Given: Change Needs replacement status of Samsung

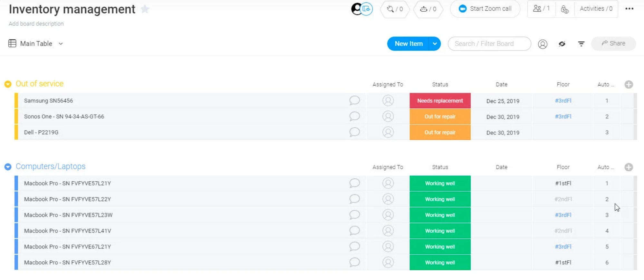Looking at the screenshot, I should (x=440, y=101).
